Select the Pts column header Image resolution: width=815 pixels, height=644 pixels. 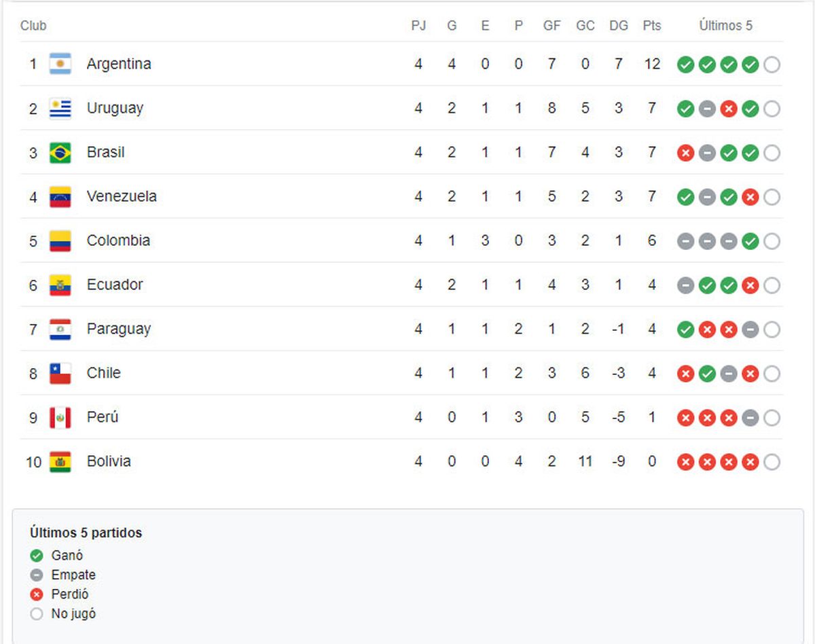click(x=652, y=26)
